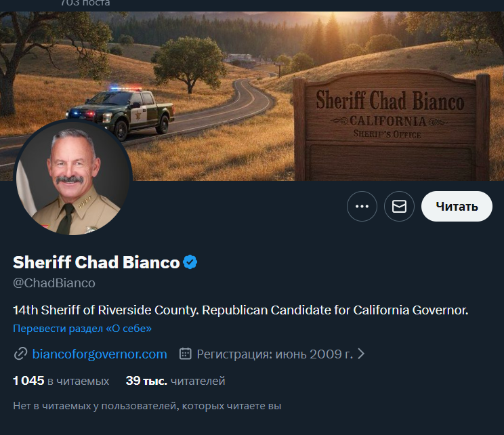The width and height of the screenshot is (504, 435).
Task: Click the Нет в читаемых notice text
Action: pyautogui.click(x=147, y=406)
